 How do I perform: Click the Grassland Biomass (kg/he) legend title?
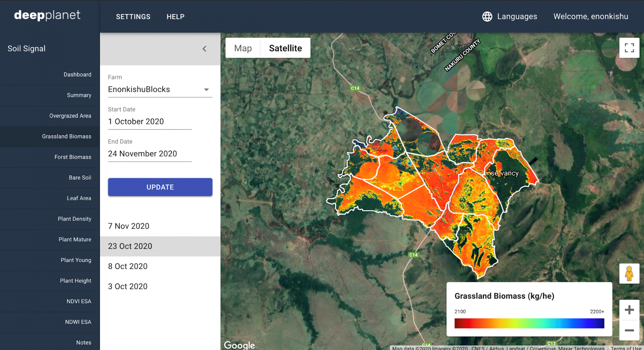[504, 296]
